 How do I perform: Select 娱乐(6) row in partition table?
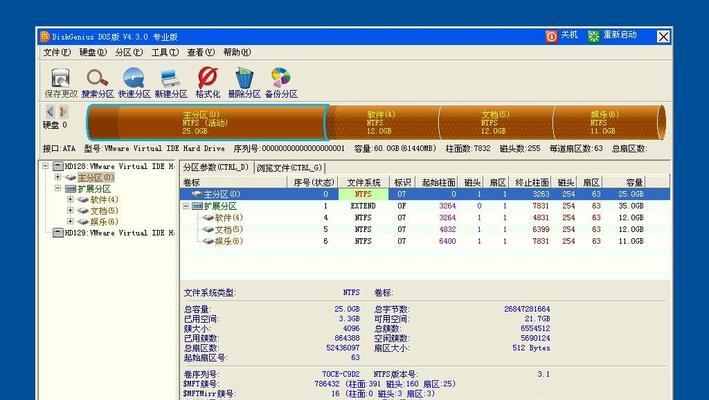(x=425, y=241)
